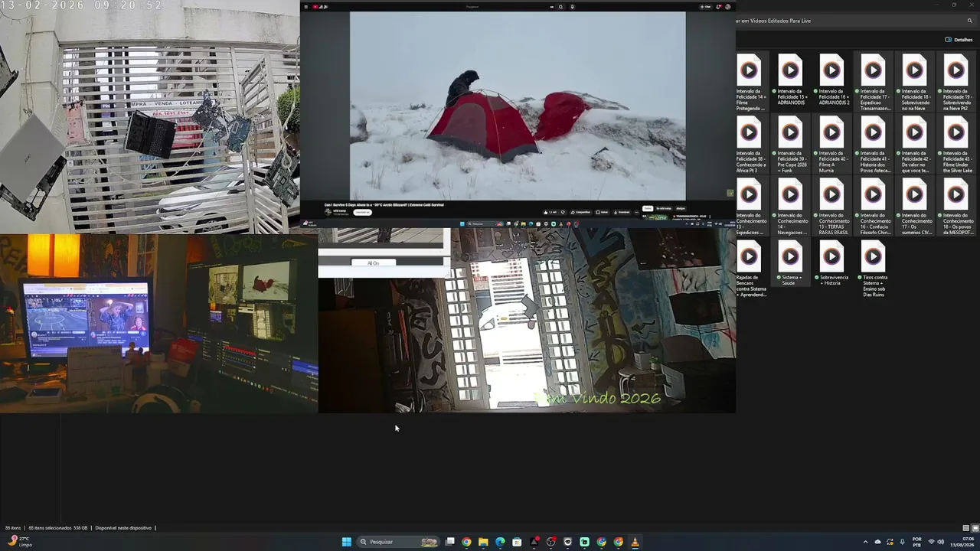Open weather widget showing 27°C
This screenshot has height=551, width=980.
pos(20,542)
